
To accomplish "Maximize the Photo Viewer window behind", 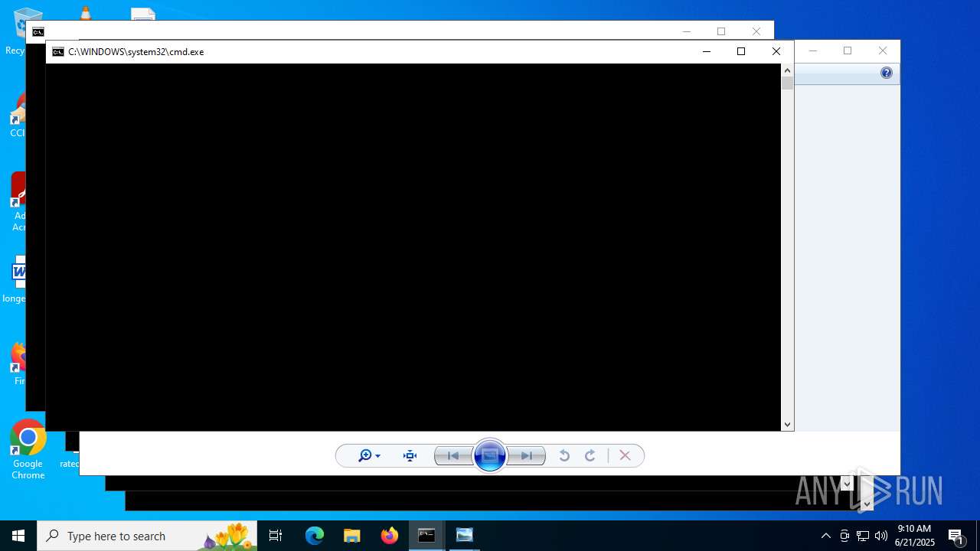I will pos(848,51).
